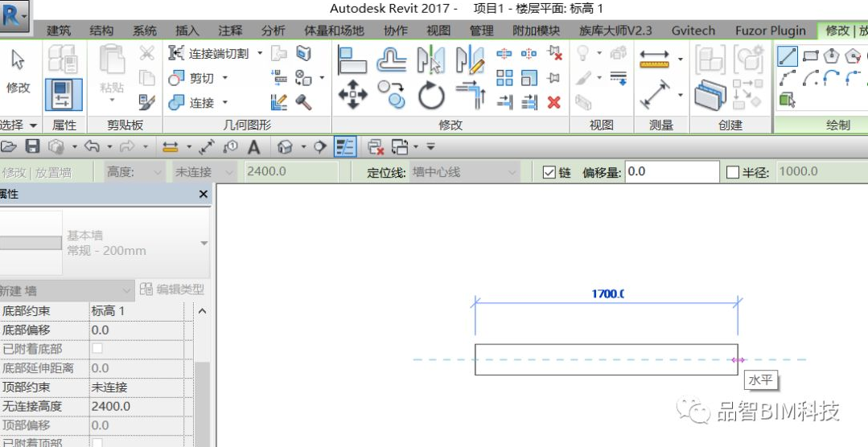The height and width of the screenshot is (447, 868).
Task: Select the Copy tool icon
Action: 392,94
